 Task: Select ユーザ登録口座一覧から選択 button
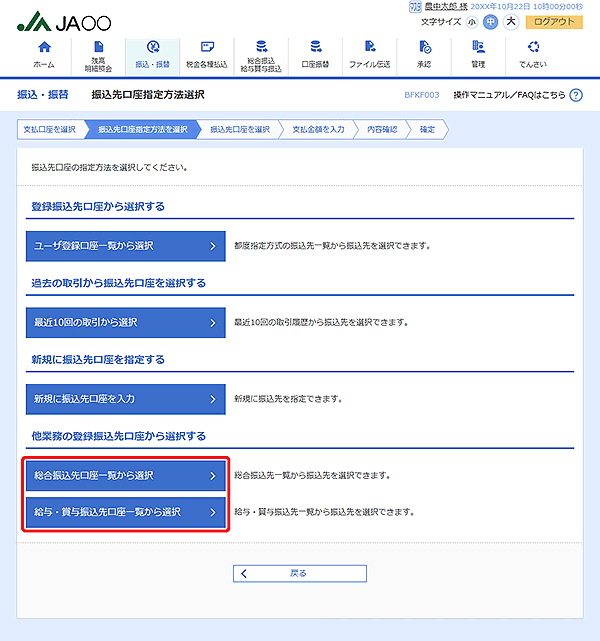tap(125, 246)
